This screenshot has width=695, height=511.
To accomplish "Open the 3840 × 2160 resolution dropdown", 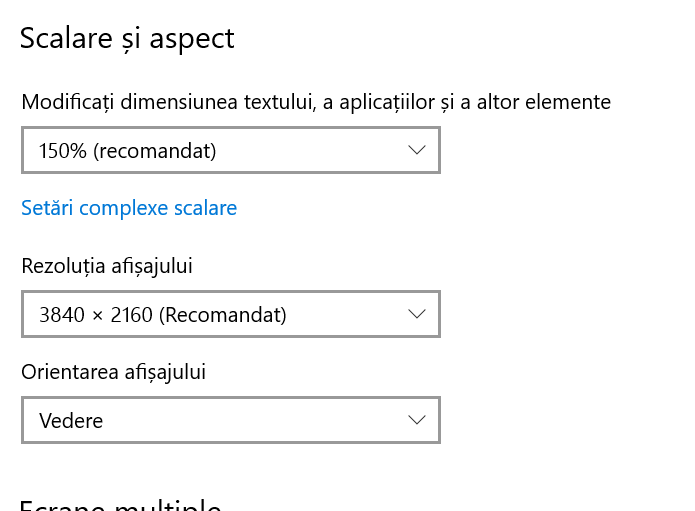I will point(230,315).
